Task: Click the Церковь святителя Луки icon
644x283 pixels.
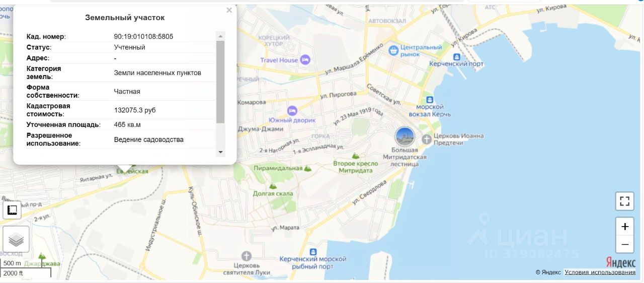Action: 246,256
